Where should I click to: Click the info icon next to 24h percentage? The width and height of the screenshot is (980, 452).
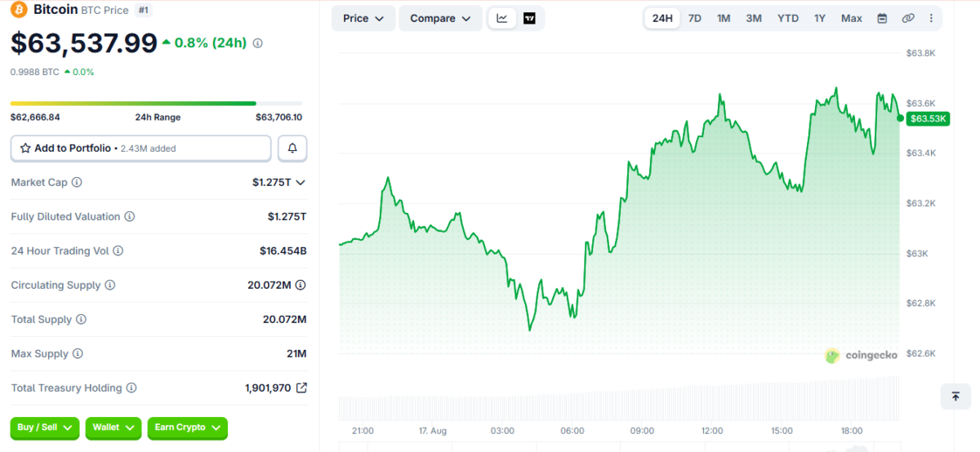pos(258,43)
